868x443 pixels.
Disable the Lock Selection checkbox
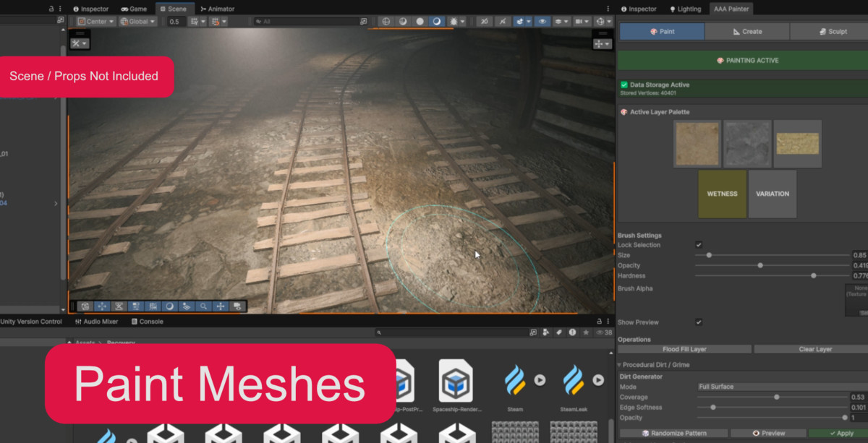point(699,244)
